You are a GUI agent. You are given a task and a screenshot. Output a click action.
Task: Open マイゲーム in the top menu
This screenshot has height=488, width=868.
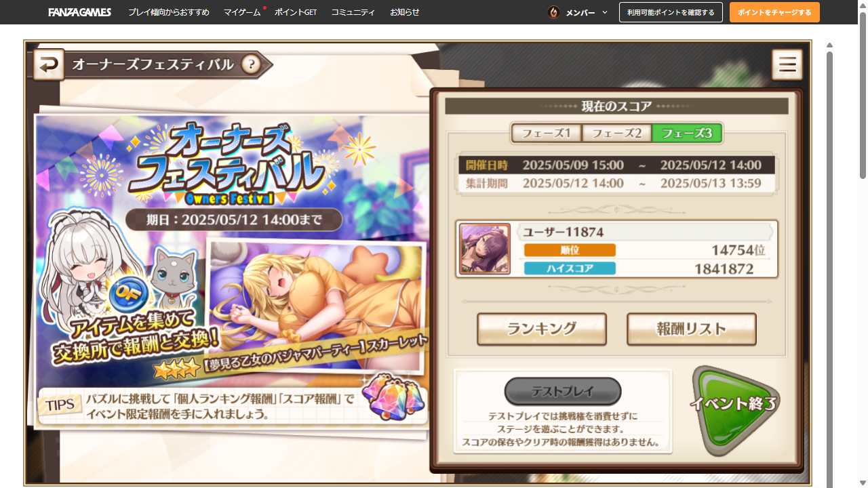(242, 12)
